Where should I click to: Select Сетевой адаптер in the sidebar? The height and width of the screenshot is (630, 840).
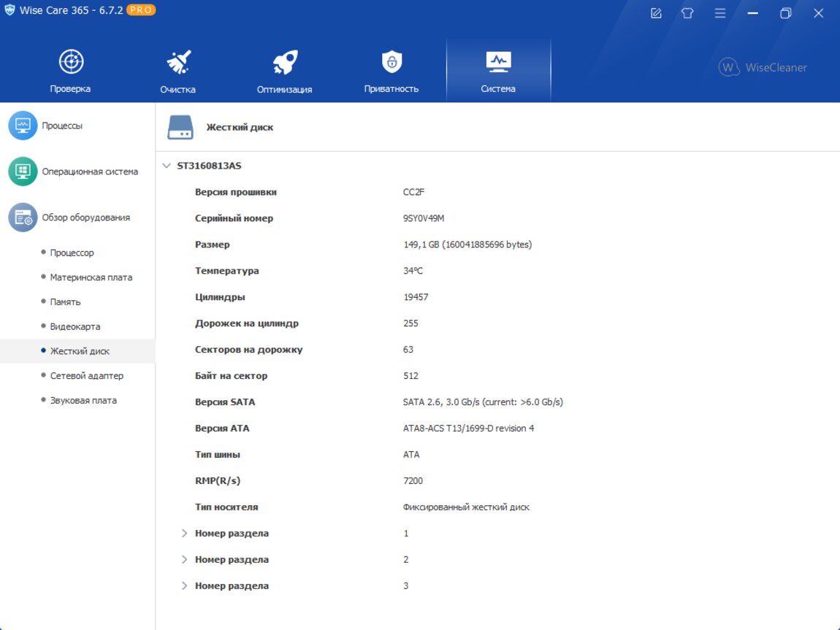[x=86, y=376]
